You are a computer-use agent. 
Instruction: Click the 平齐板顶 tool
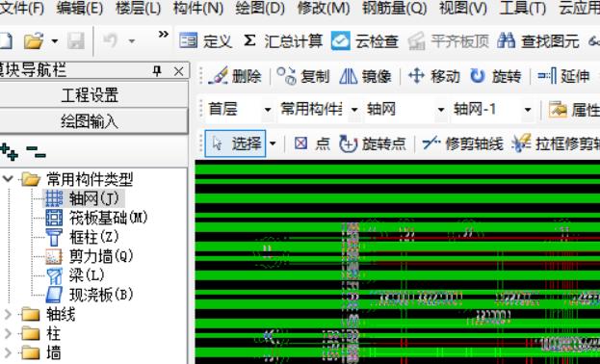click(449, 40)
